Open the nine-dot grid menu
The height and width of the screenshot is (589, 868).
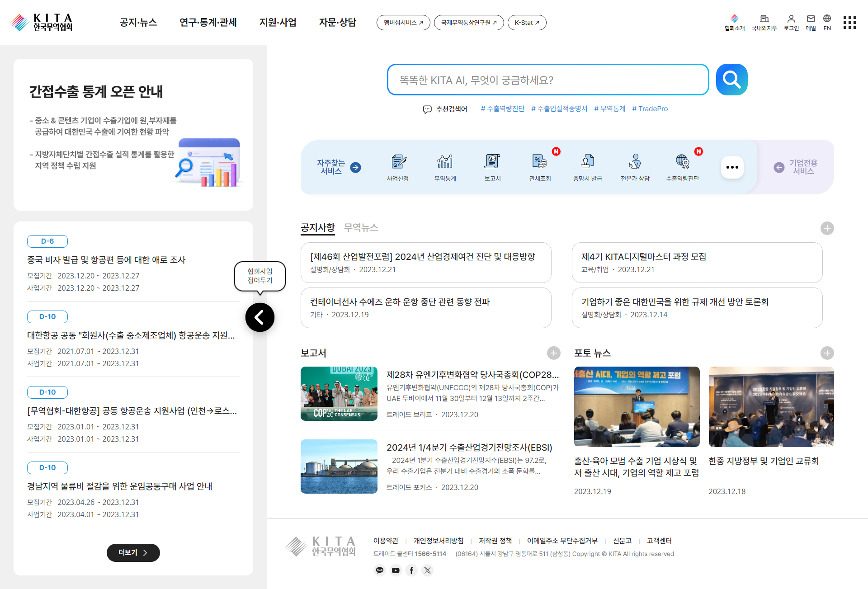click(849, 23)
